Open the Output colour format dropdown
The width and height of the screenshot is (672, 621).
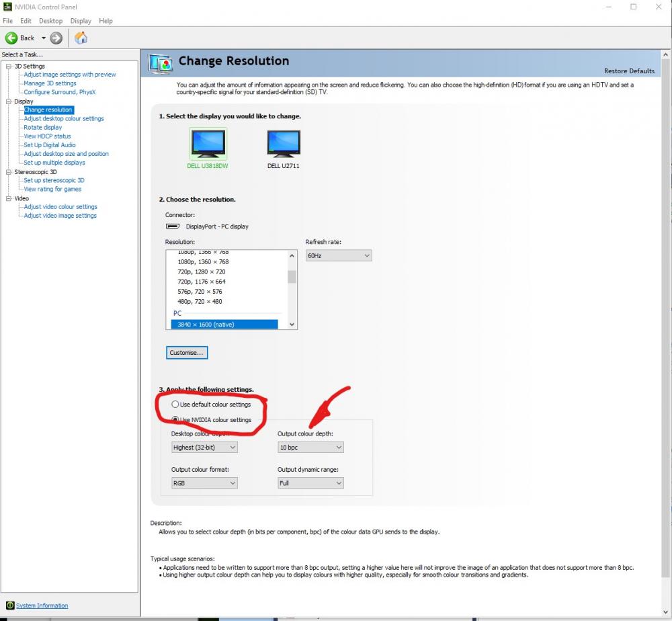coord(204,483)
